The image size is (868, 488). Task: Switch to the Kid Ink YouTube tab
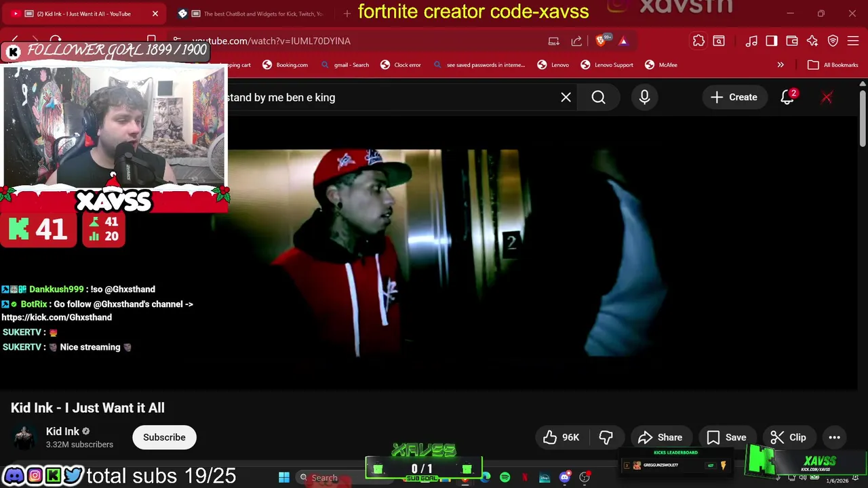(85, 14)
